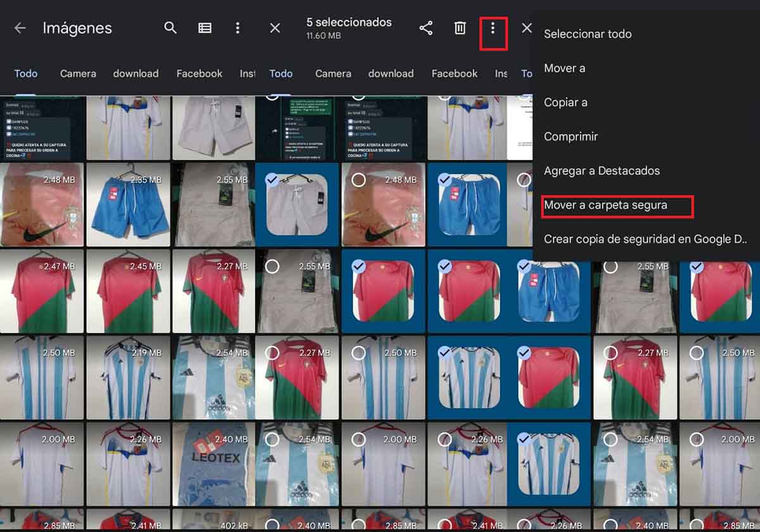Open 2.47 MB red-green jersey, left panel

pos(42,291)
